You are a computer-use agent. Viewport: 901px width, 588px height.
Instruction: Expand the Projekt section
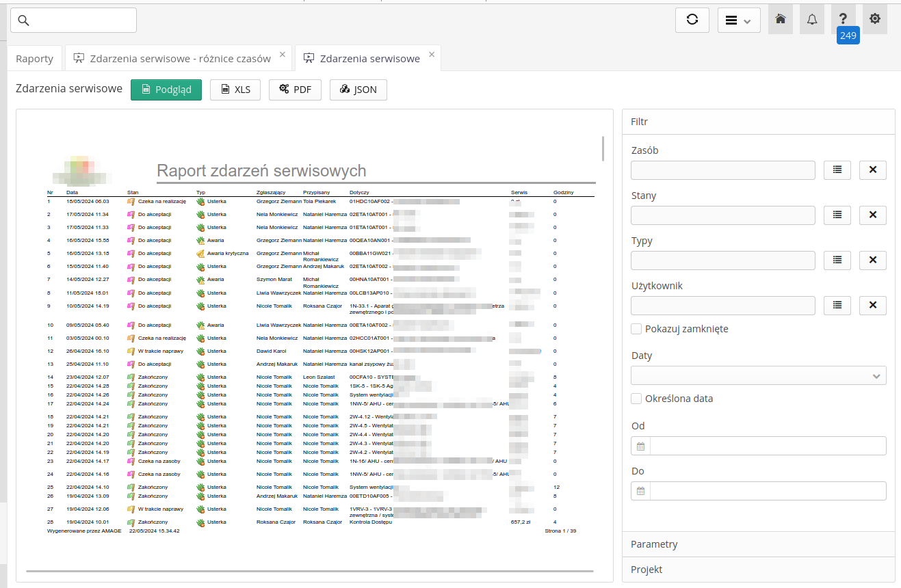click(x=647, y=570)
